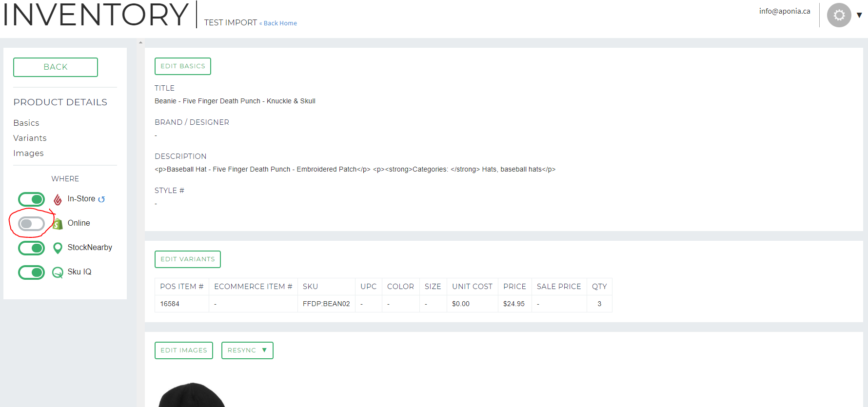Enable the Online toggle switch

[31, 224]
